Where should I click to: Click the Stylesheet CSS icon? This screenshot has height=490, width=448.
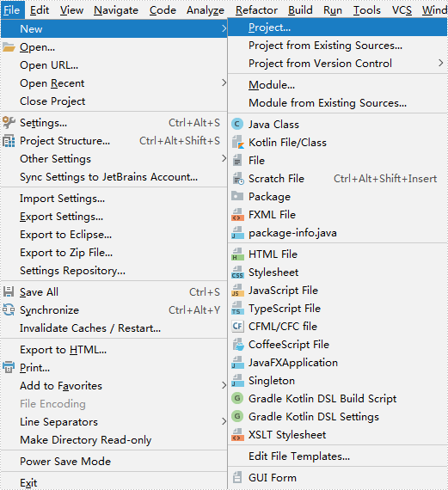pyautogui.click(x=237, y=273)
